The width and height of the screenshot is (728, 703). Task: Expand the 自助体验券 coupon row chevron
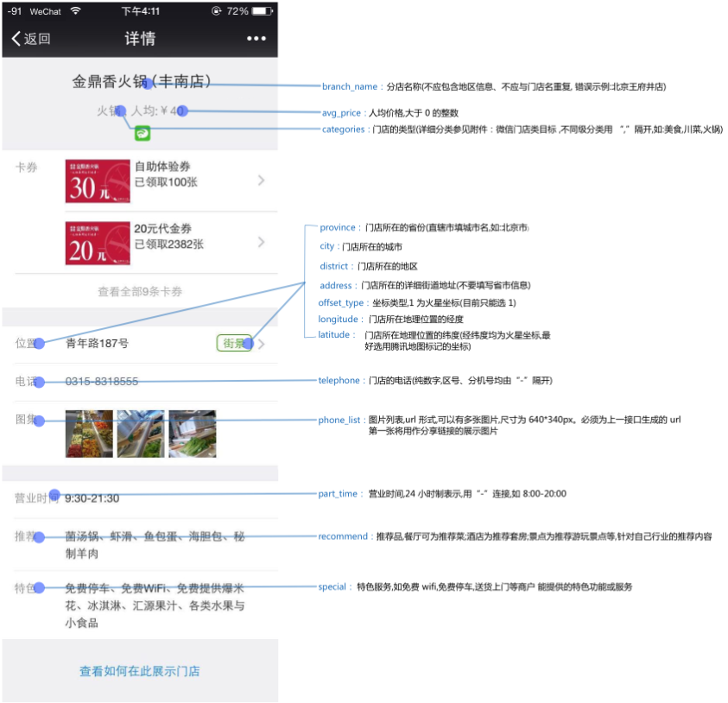click(262, 180)
